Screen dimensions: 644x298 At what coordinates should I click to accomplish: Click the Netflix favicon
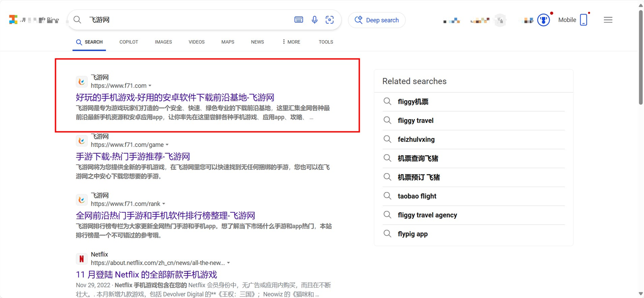81,259
